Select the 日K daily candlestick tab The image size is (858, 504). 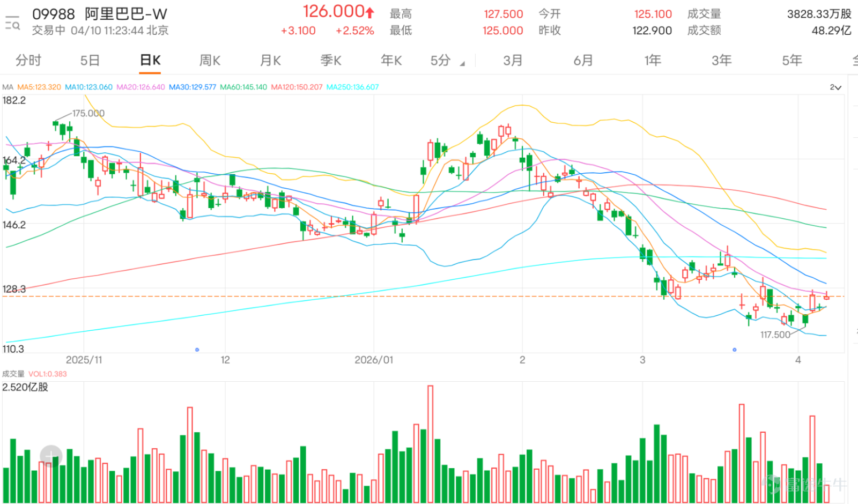pos(150,60)
